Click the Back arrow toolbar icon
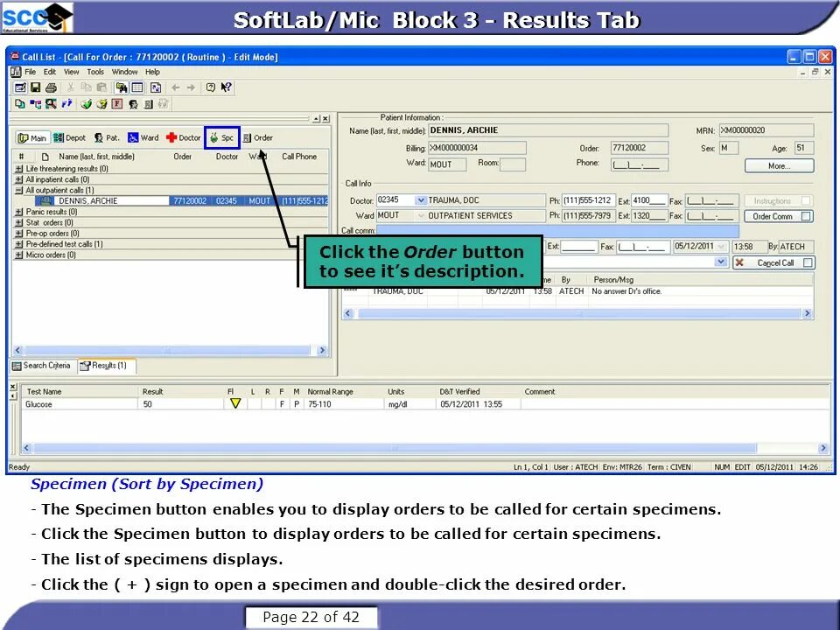This screenshot has width=840, height=630. coord(175,87)
